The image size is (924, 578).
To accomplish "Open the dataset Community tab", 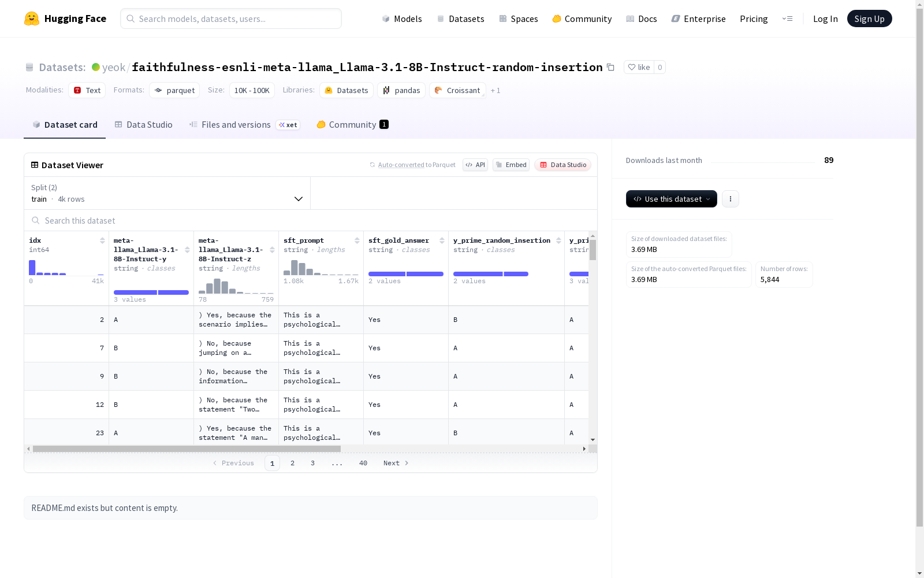I will tap(352, 125).
